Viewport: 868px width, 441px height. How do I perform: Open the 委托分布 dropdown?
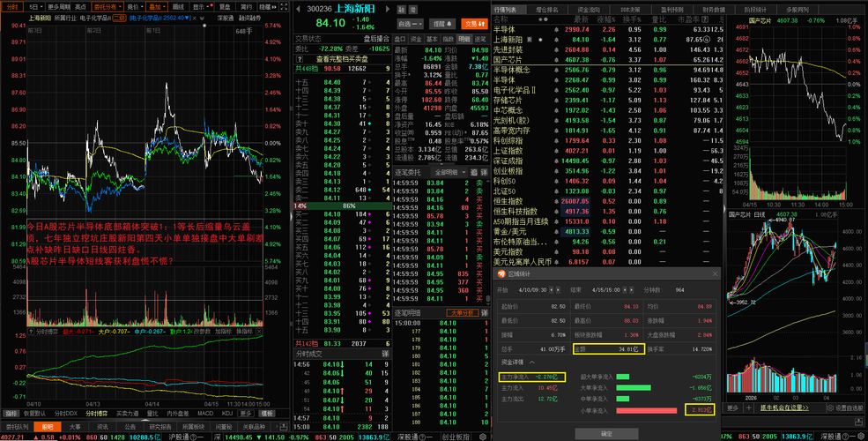coord(108,7)
